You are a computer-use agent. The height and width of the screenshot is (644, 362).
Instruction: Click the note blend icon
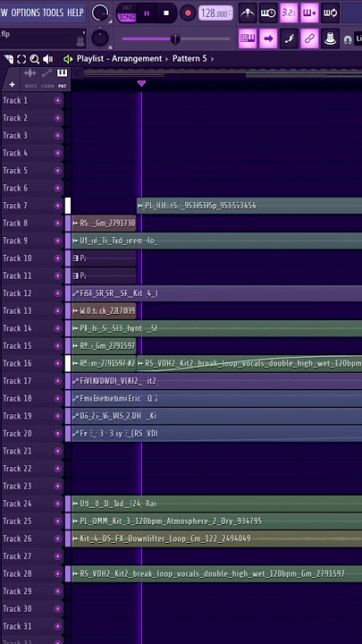(x=289, y=38)
